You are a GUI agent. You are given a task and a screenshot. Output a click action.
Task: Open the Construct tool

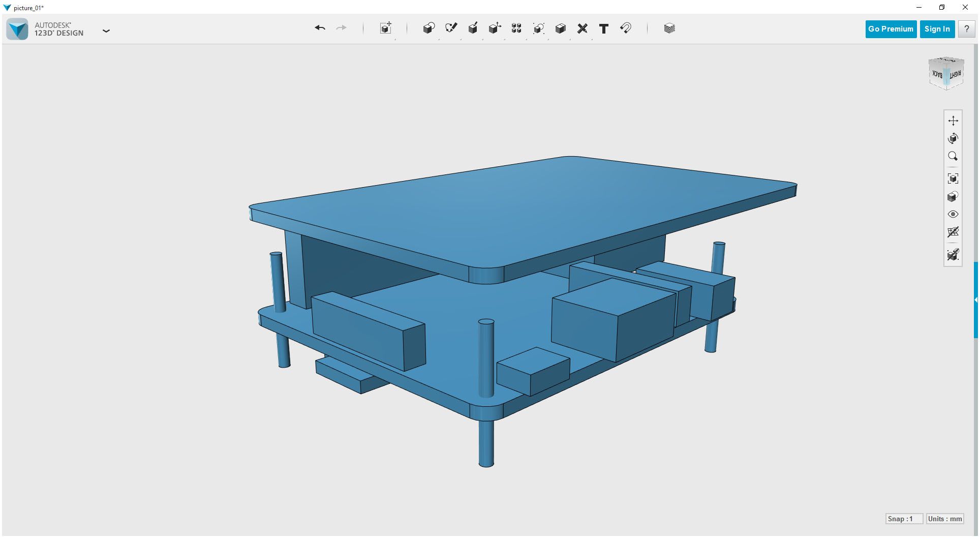(473, 28)
